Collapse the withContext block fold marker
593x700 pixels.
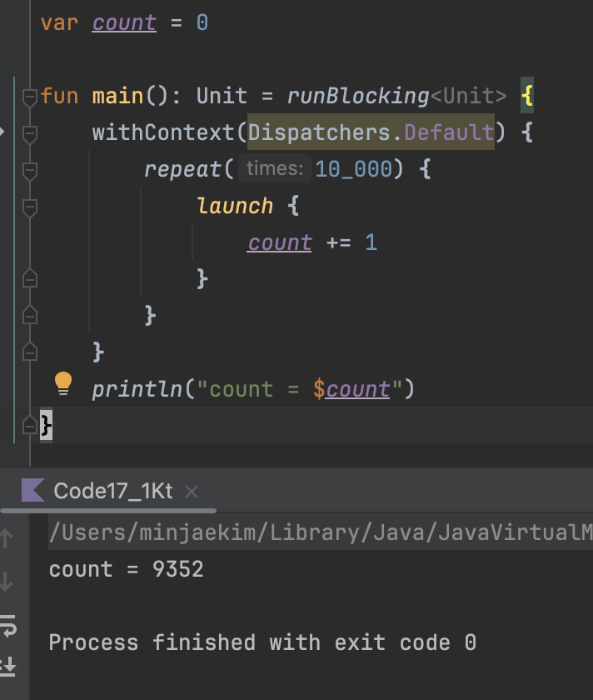tap(30, 134)
